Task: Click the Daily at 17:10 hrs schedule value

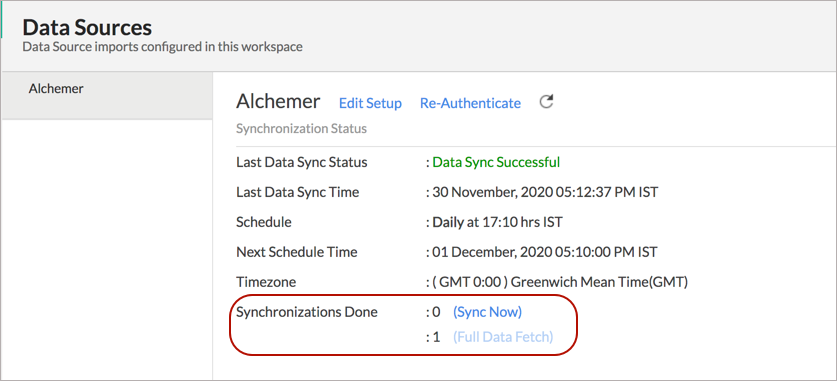Action: (497, 222)
